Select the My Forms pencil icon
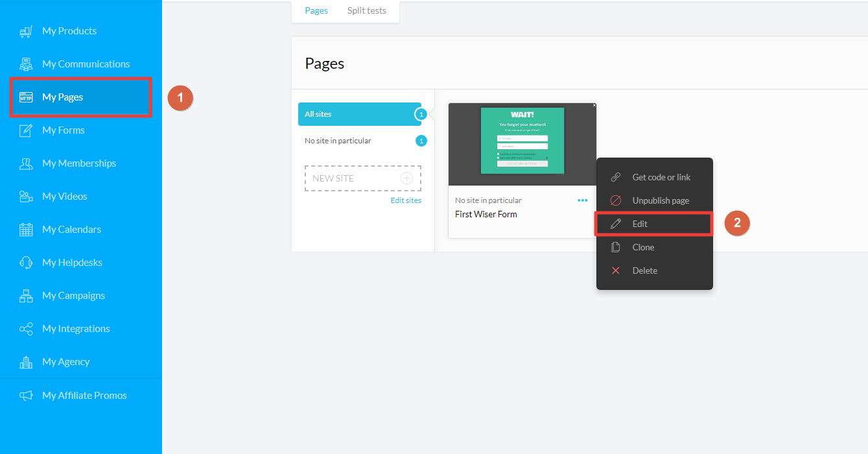 [26, 130]
